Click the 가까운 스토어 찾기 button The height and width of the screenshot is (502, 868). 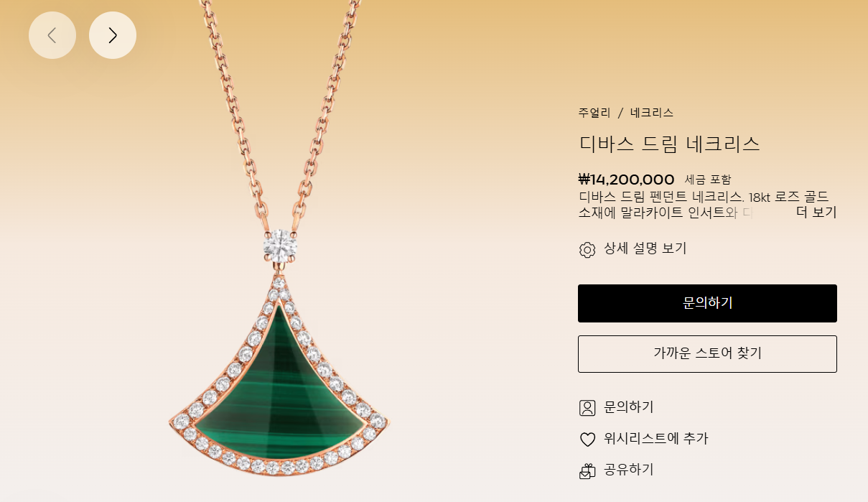click(707, 353)
